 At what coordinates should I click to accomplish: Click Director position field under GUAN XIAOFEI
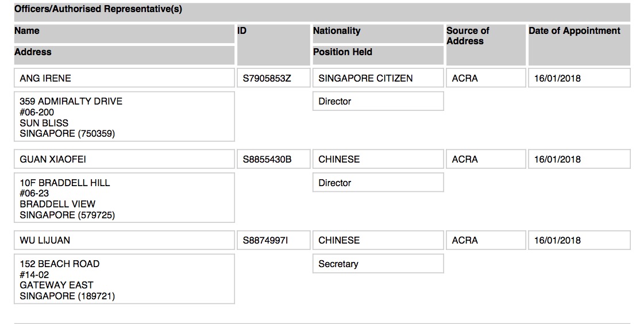[x=378, y=182]
